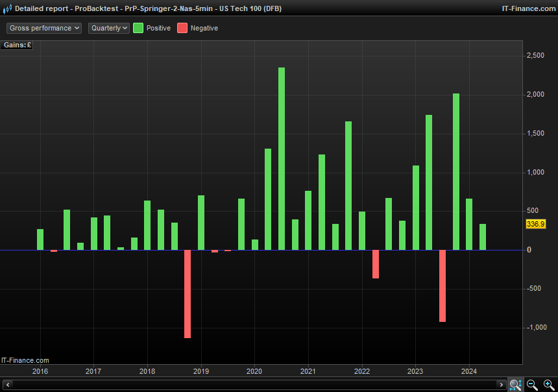Screen dimensions: 558x392
Task: Click the scrollbar left arrow
Action: point(6,385)
